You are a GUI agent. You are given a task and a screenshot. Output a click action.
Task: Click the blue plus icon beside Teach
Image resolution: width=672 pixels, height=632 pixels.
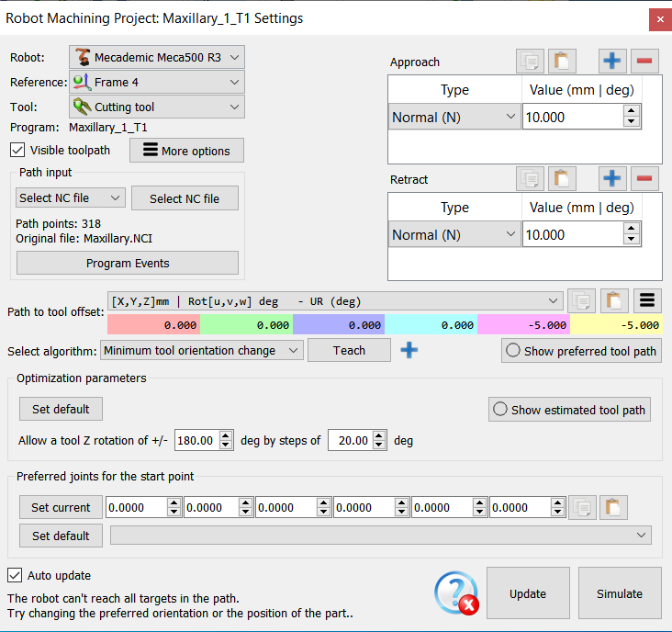[409, 350]
